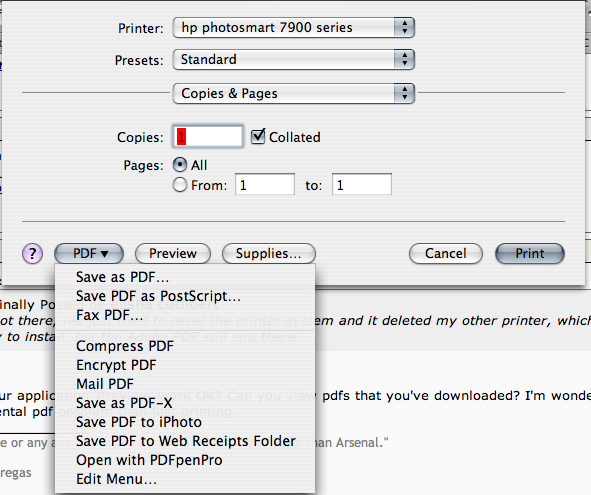Click the PDF menu button
Screen dimensions: 591x495
pos(89,253)
